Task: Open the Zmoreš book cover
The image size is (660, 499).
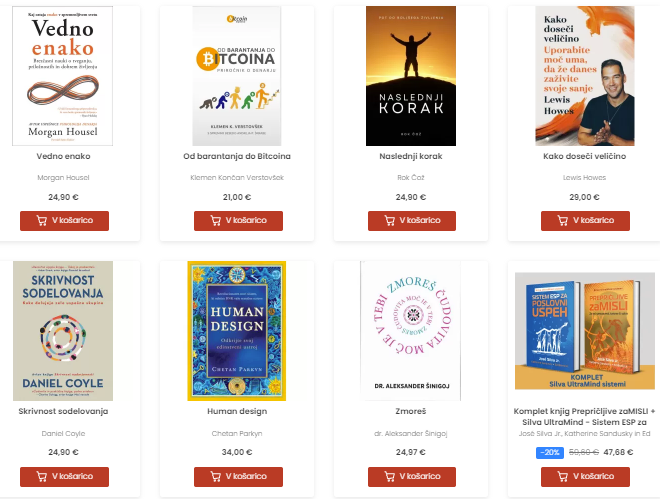Action: point(411,331)
